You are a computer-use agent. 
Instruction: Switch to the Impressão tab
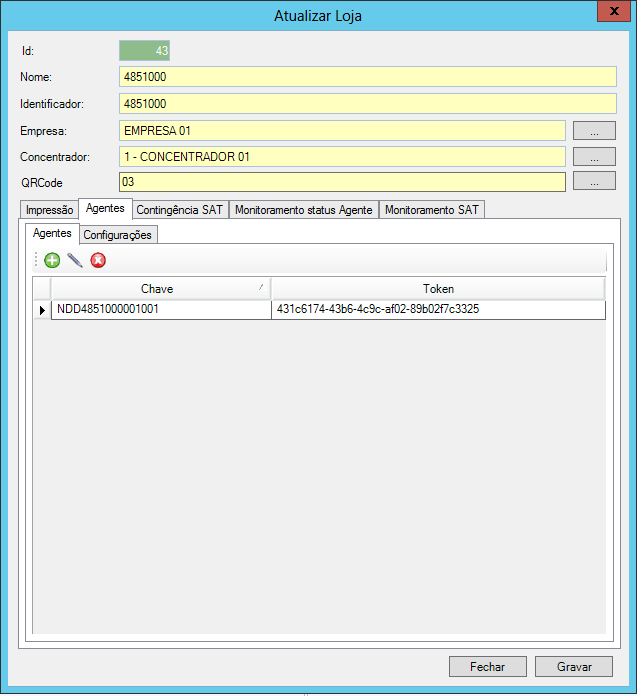click(x=49, y=210)
